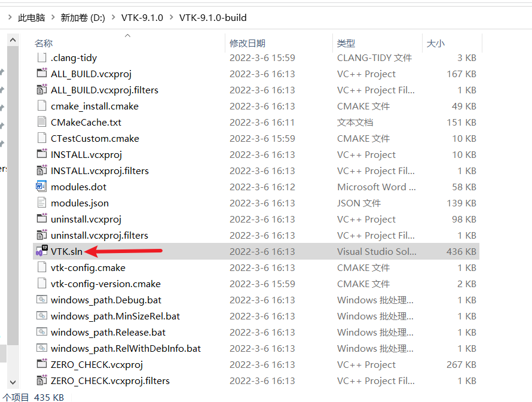The height and width of the screenshot is (402, 532).
Task: Open the VTK-9.1.0 breadcrumb folder
Action: [142, 17]
